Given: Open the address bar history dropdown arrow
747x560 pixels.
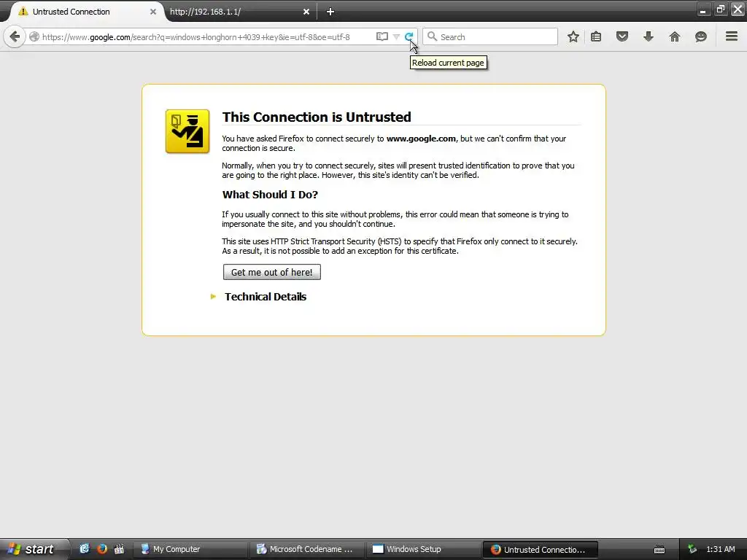Looking at the screenshot, I should [x=396, y=36].
